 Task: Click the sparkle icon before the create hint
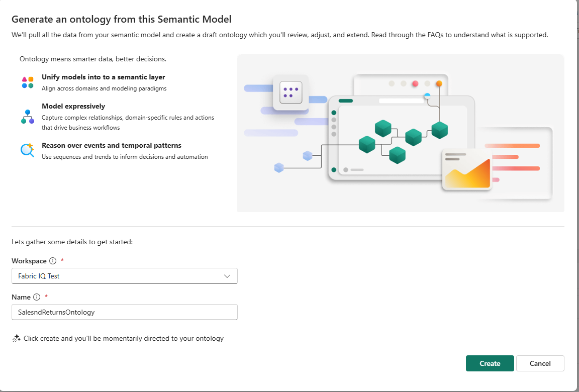coord(16,338)
